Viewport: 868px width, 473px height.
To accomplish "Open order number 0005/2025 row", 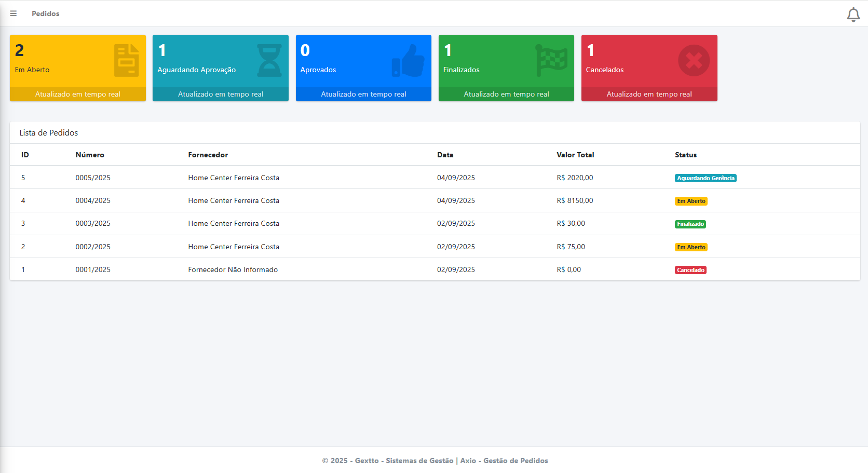I will coord(93,178).
